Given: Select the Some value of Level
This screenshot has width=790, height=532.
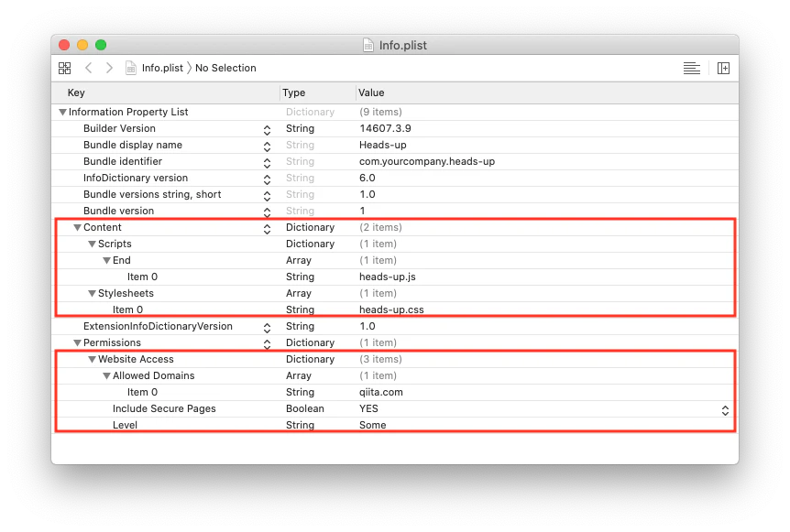Looking at the screenshot, I should tap(372, 425).
